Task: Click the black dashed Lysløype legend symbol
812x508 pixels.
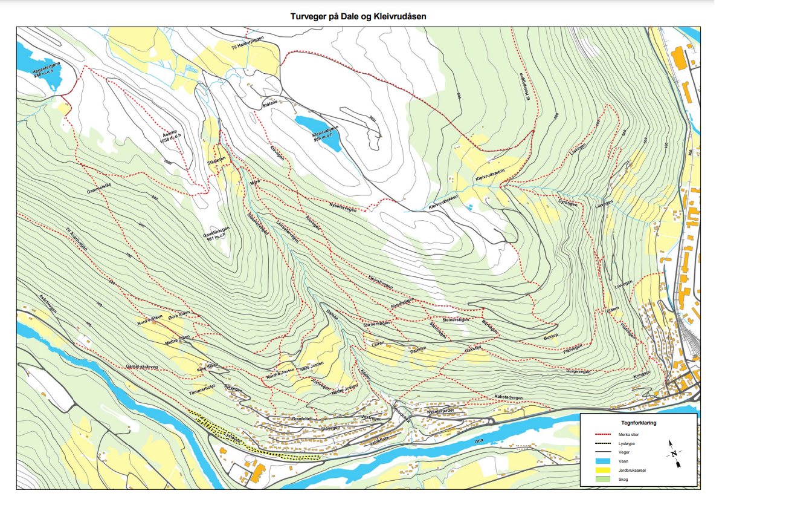Action: (604, 443)
